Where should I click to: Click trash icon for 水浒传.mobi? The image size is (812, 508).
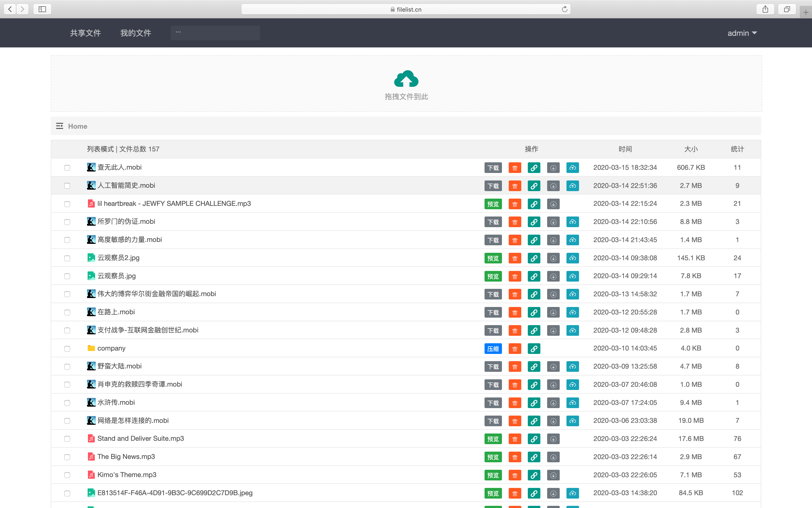point(515,403)
